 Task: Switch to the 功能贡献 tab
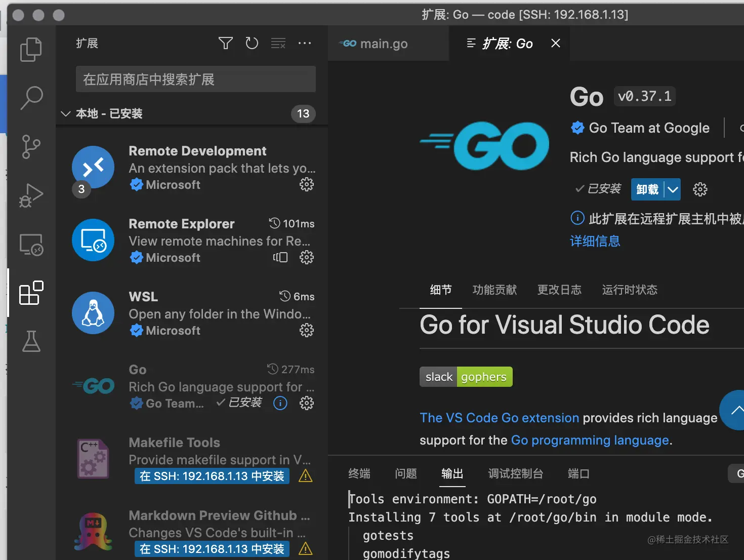click(494, 290)
